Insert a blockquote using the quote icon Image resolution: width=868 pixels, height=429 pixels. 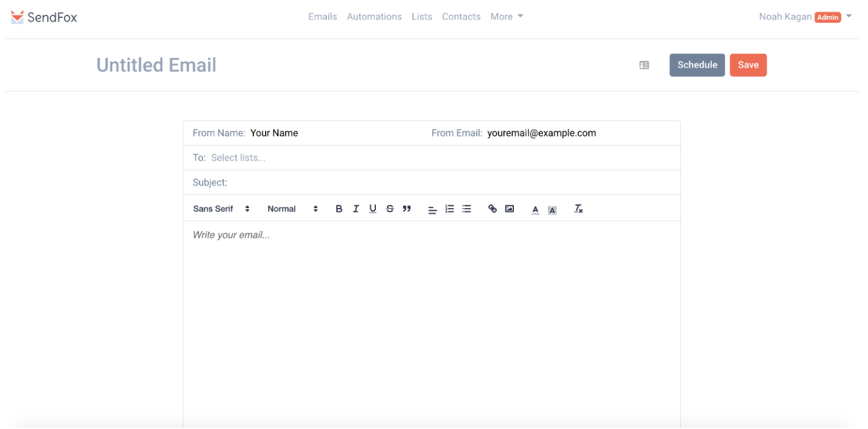[x=407, y=209]
